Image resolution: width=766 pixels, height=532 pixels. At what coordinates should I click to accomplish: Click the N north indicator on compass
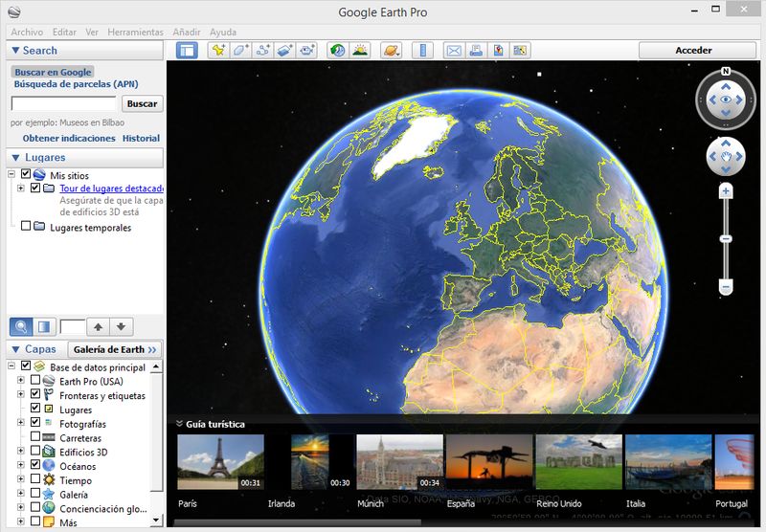point(726,71)
